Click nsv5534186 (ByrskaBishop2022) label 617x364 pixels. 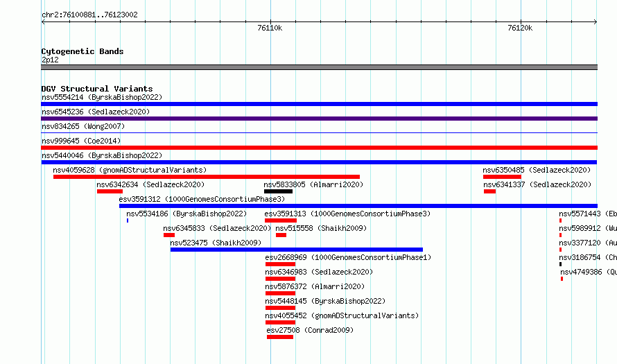coord(186,214)
